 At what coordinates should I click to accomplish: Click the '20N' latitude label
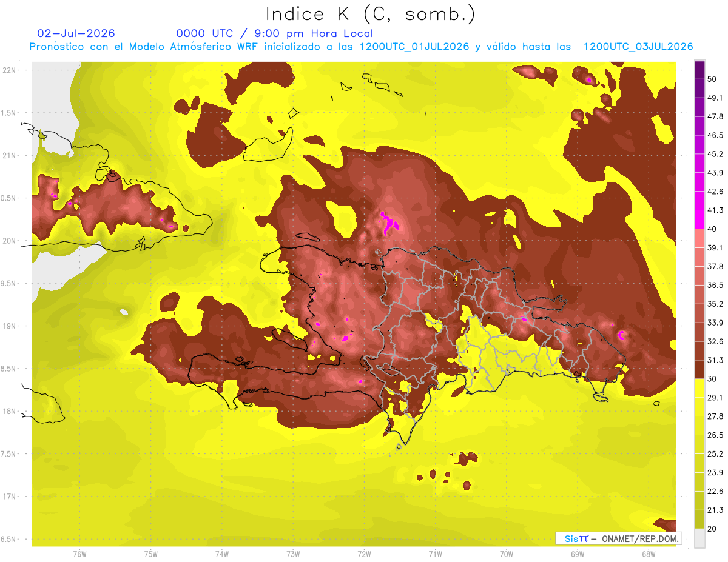click(x=10, y=241)
